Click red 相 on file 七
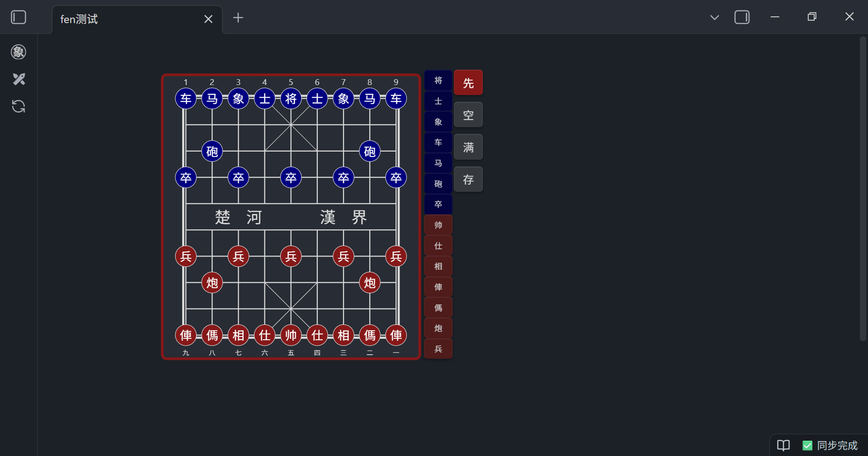The width and height of the screenshot is (868, 456). (238, 335)
